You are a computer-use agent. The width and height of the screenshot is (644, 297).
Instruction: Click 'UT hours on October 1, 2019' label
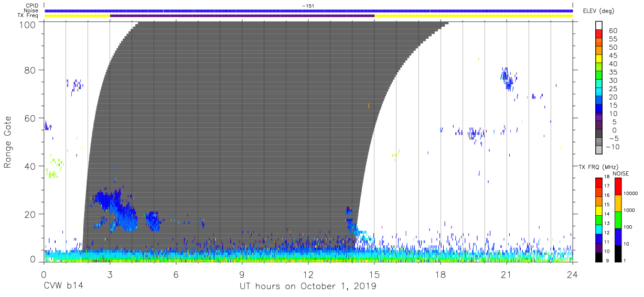point(308,287)
